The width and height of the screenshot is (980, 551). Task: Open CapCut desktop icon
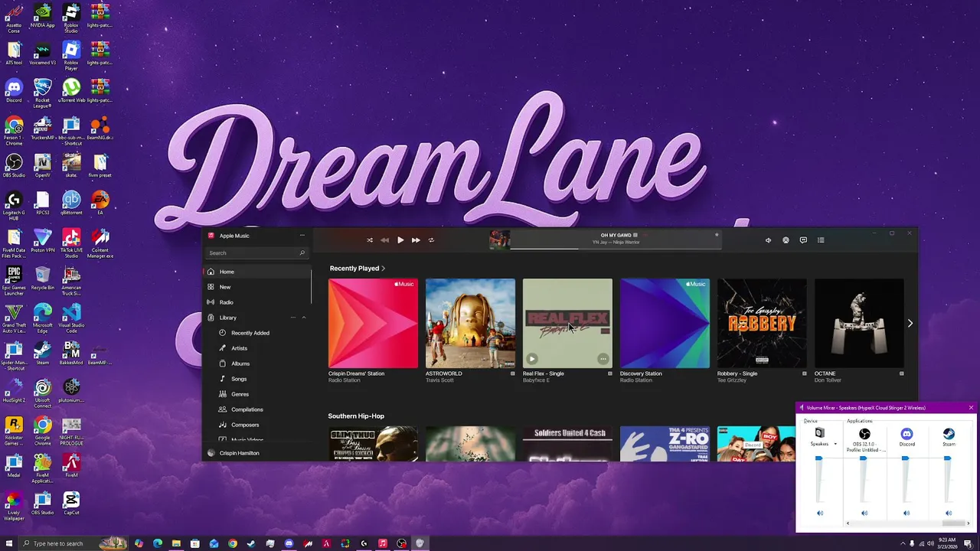point(71,504)
